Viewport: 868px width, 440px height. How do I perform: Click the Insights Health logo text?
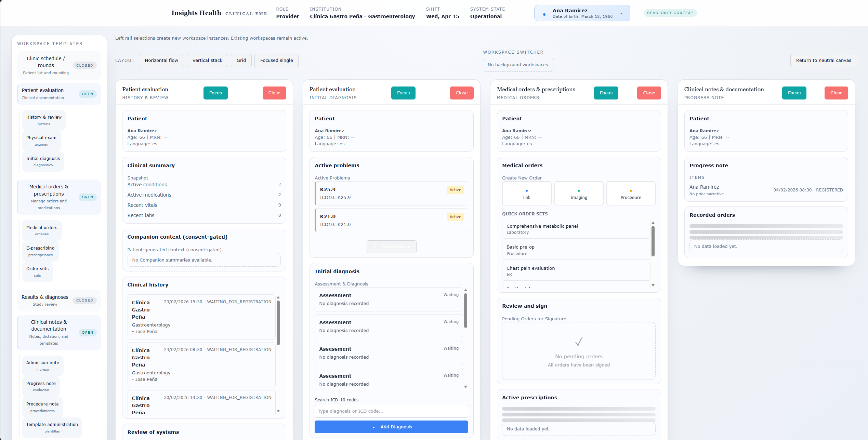(196, 13)
